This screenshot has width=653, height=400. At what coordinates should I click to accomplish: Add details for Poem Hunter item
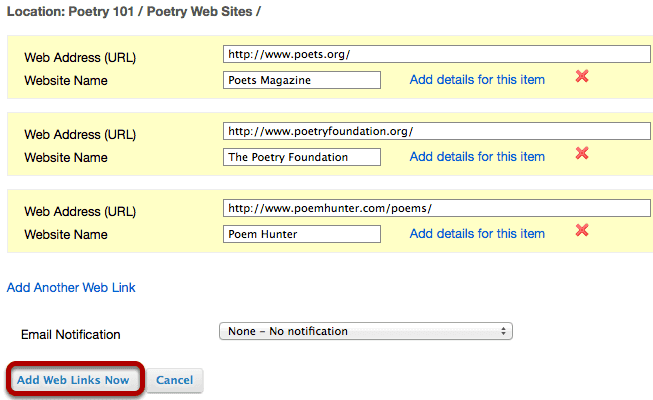(477, 234)
